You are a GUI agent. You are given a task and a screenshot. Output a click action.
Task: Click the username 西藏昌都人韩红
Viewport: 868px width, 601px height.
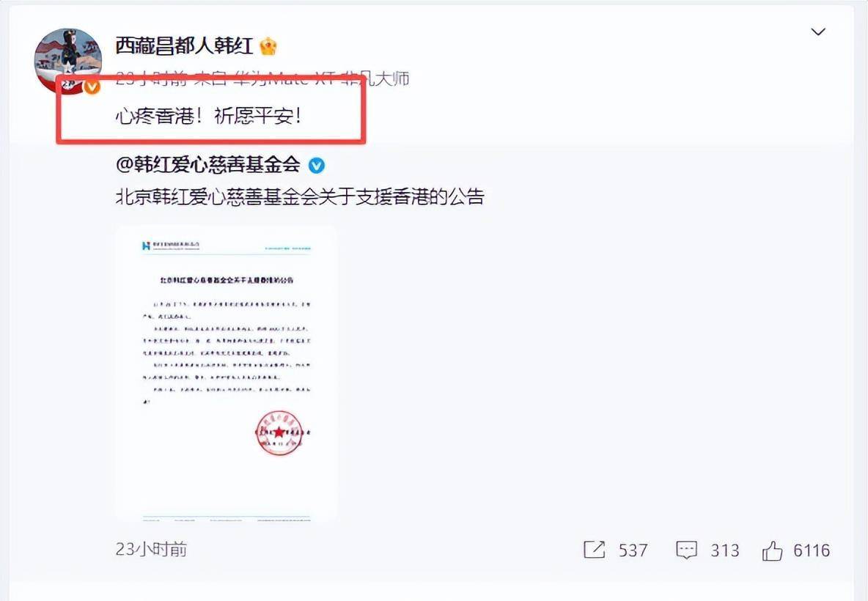[184, 46]
